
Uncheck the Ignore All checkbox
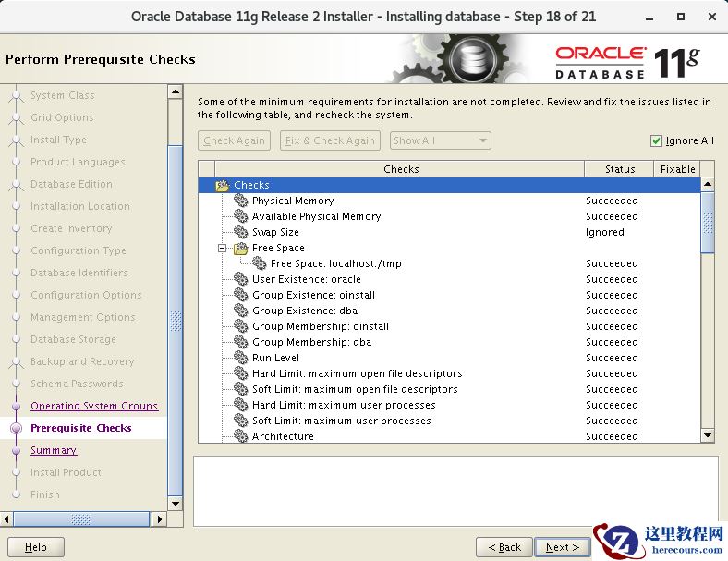click(656, 140)
